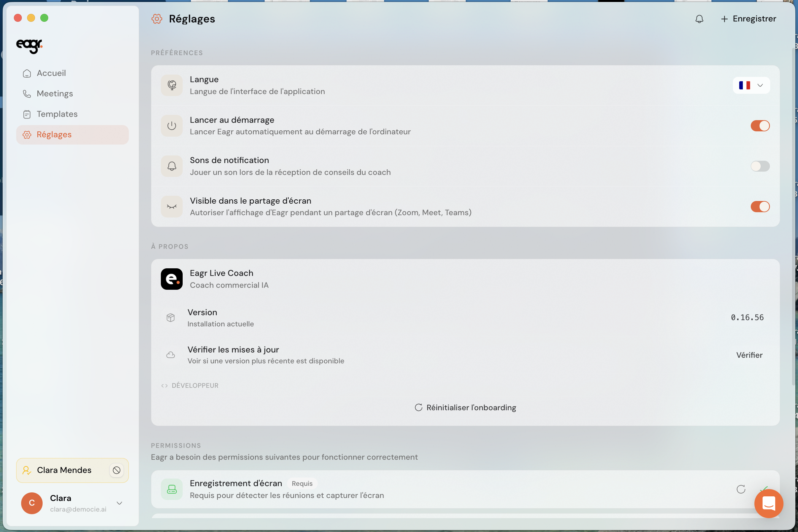Image resolution: width=798 pixels, height=532 pixels.
Task: Turn off Visible dans le partage d'écran
Action: click(760, 207)
